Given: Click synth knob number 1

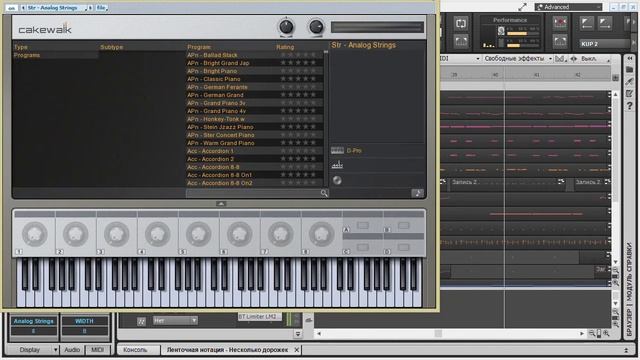Looking at the screenshot, I should coord(34,234).
